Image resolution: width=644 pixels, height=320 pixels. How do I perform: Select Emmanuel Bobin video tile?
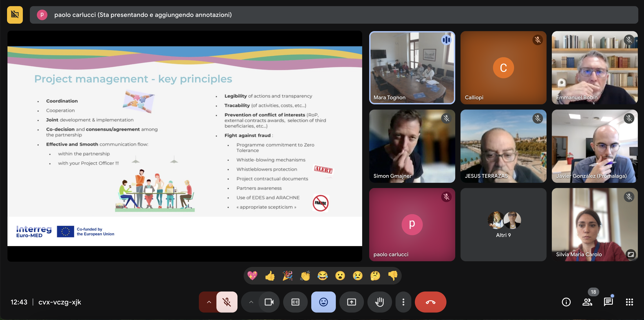pos(594,68)
